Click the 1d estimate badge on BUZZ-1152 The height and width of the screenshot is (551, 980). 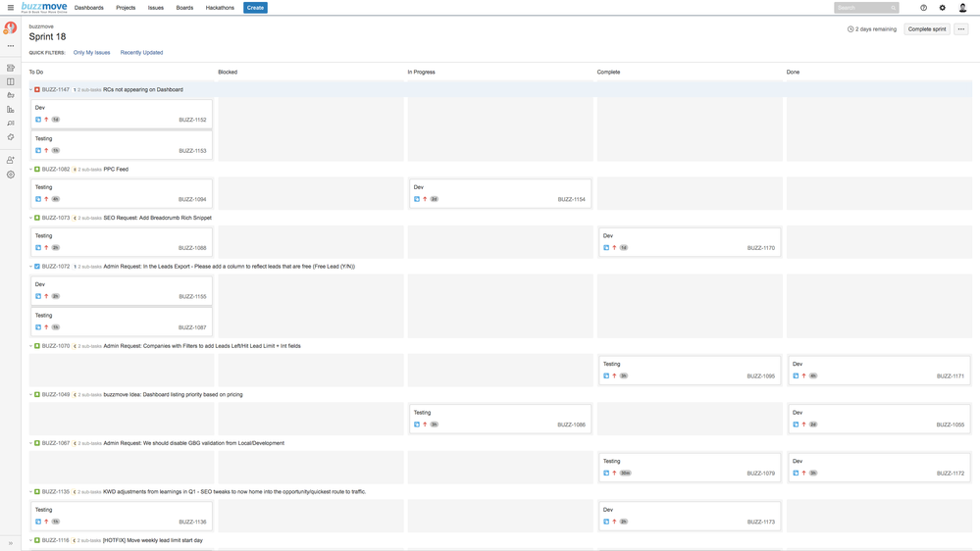pos(56,120)
